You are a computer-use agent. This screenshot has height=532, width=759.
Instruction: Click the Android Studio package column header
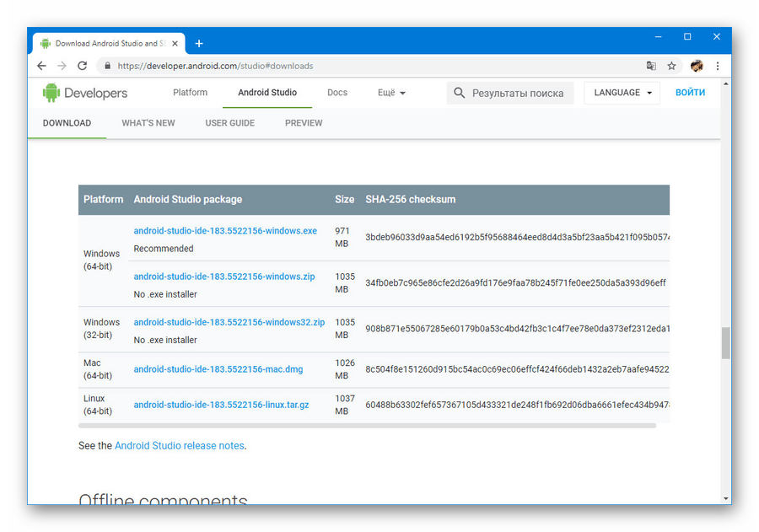coord(188,200)
